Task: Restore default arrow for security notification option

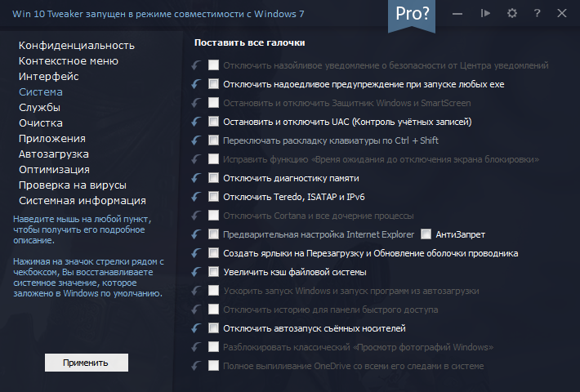Action: 196,65
